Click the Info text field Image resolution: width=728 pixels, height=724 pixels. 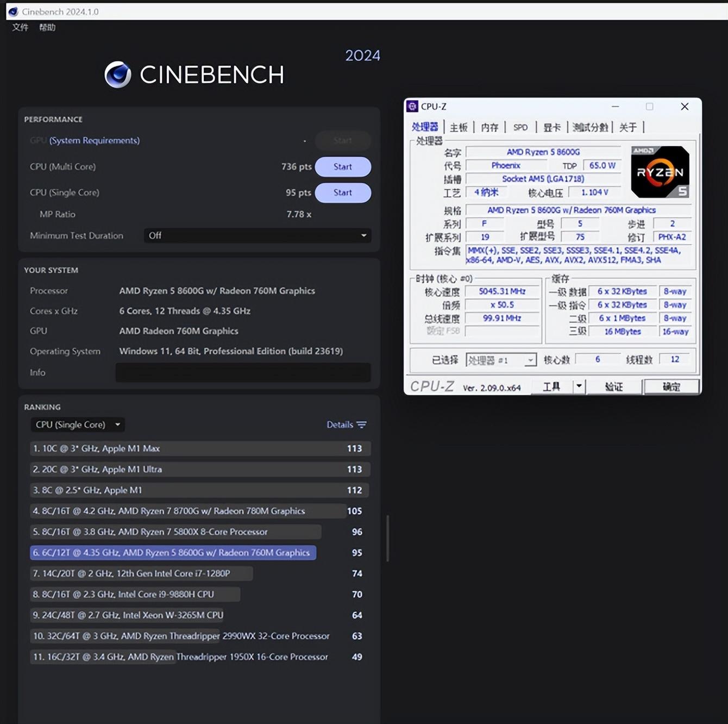pyautogui.click(x=243, y=372)
